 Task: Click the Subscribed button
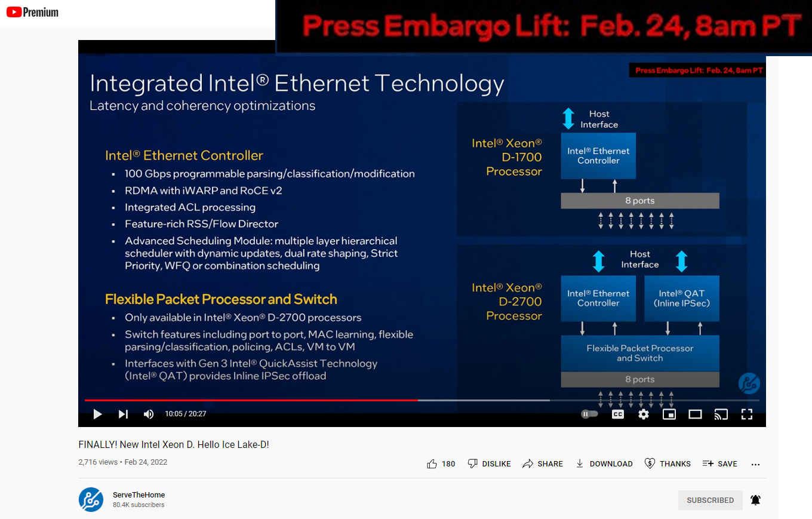pos(710,500)
